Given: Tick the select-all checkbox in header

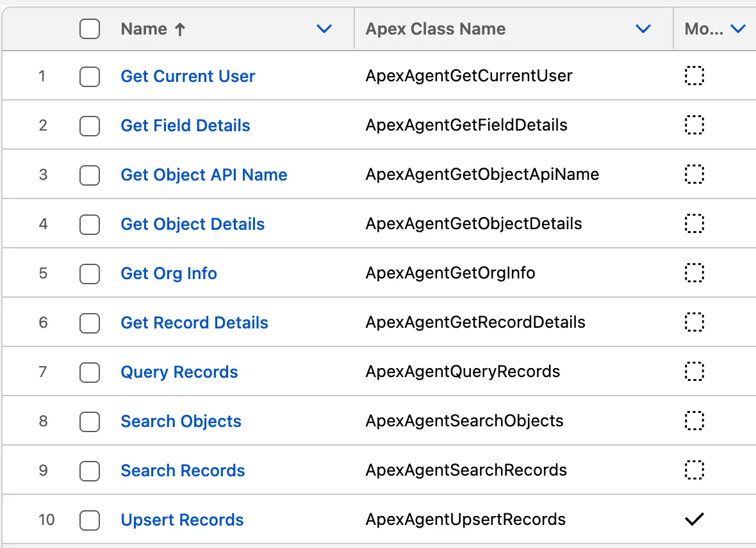Looking at the screenshot, I should coord(90,29).
